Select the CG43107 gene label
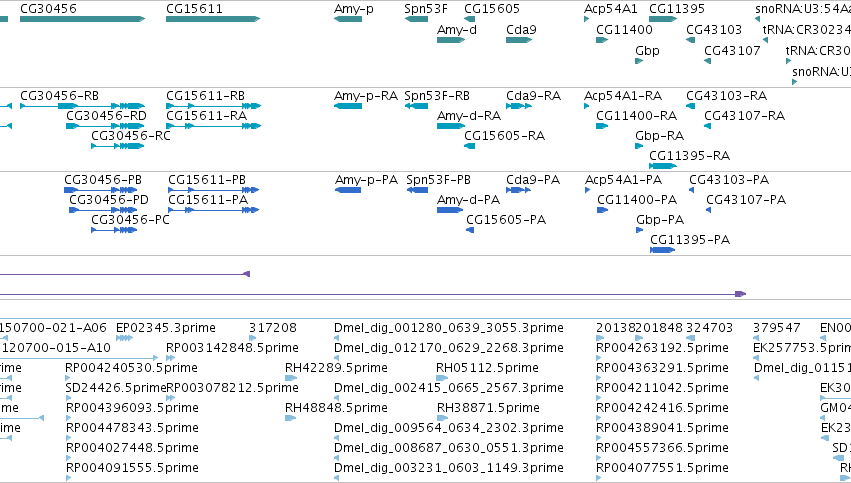Viewport: 851px width, 483px height. 732,50
